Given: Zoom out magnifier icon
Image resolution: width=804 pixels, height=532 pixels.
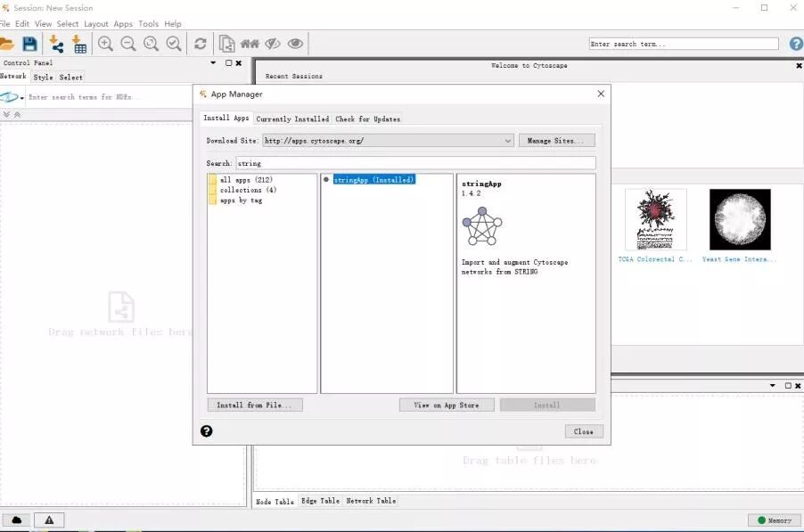Looking at the screenshot, I should point(128,44).
